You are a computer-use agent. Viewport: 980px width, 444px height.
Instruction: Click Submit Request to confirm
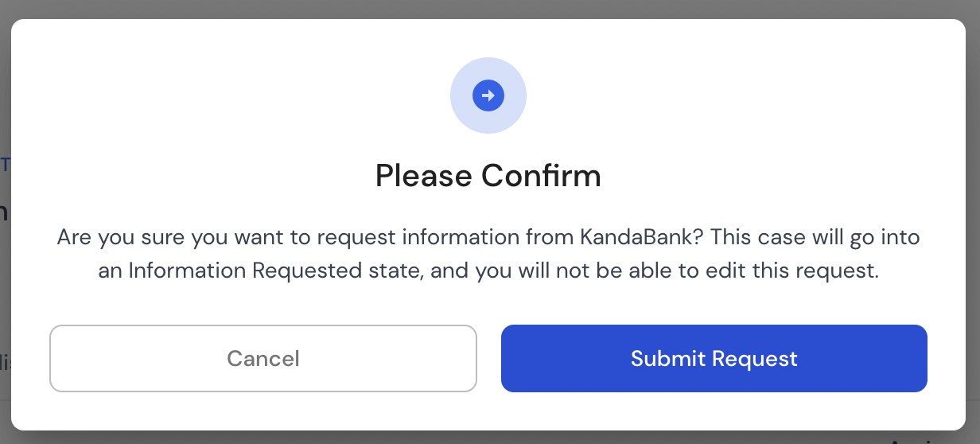tap(714, 358)
